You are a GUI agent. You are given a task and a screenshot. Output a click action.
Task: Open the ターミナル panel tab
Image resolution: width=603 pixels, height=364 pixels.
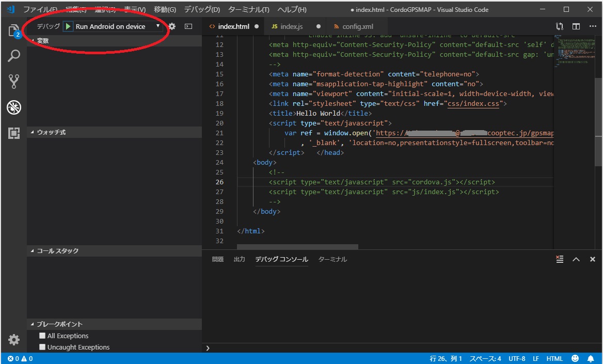point(332,259)
